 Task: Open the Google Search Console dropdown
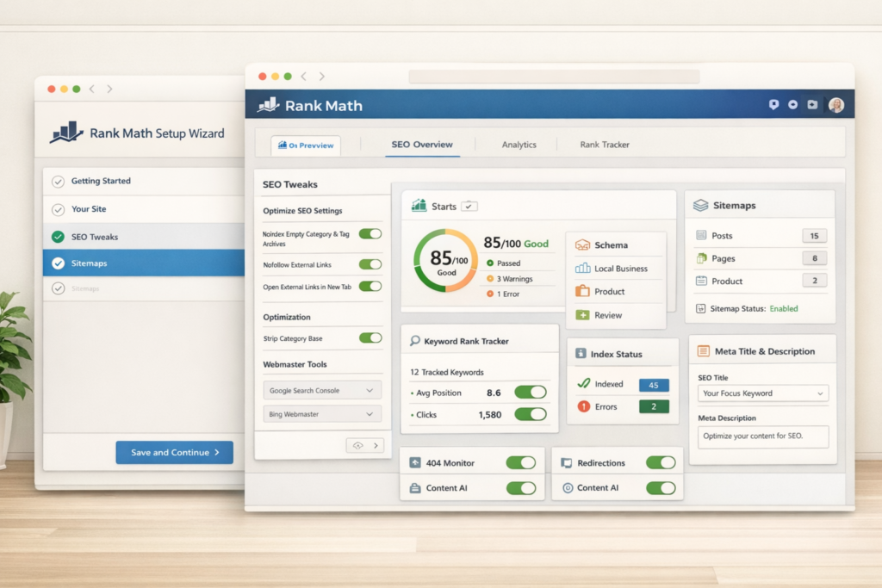[321, 390]
